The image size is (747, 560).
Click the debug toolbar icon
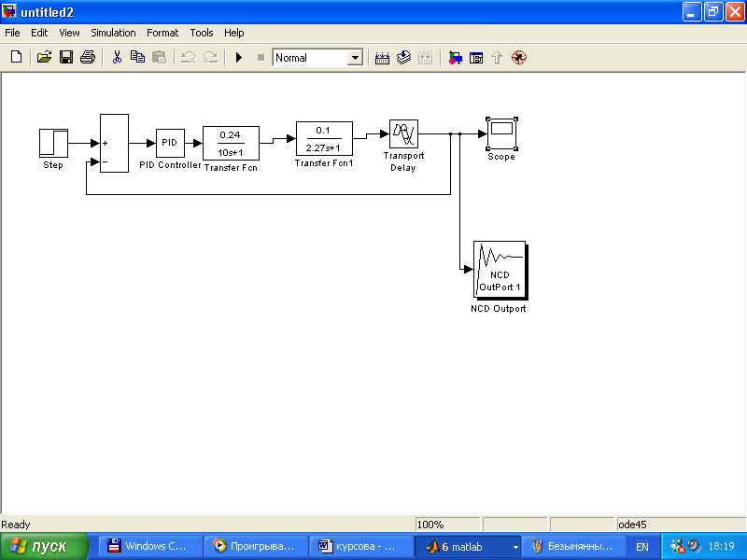coord(519,58)
